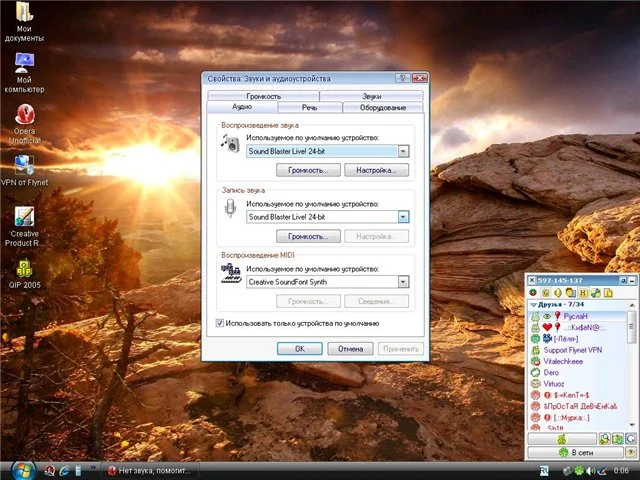Expand sound recording device dropdown
The width and height of the screenshot is (640, 480).
point(403,216)
